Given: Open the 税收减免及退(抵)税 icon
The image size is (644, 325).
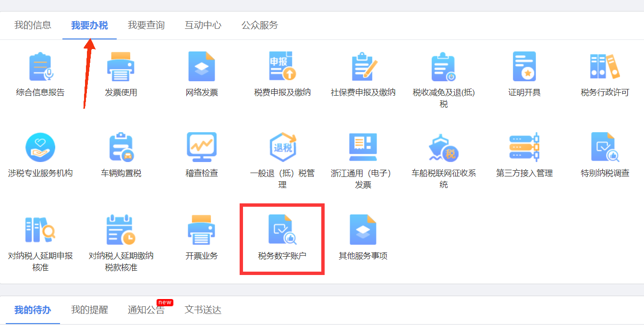Looking at the screenshot, I should click(x=444, y=67).
